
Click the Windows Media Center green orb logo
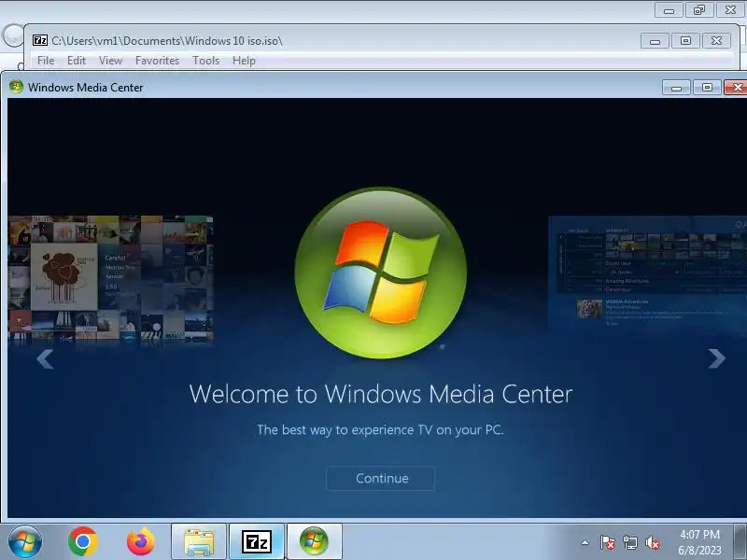(x=381, y=273)
